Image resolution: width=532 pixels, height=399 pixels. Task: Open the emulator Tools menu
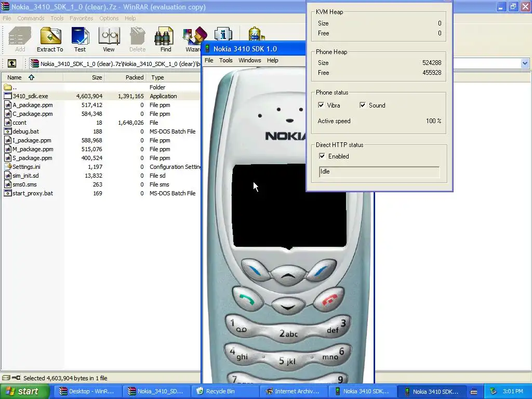(225, 60)
